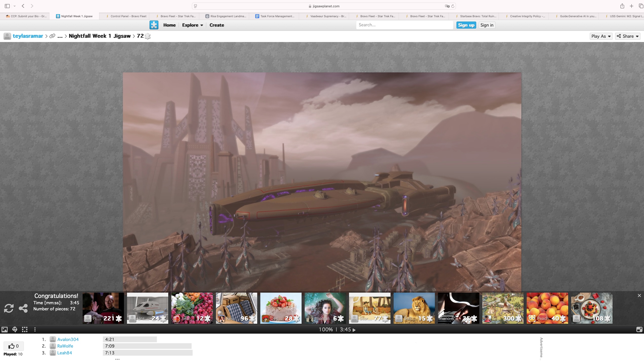Toggle the Safari sidebar button
The width and height of the screenshot is (644, 364).
tap(7, 6)
